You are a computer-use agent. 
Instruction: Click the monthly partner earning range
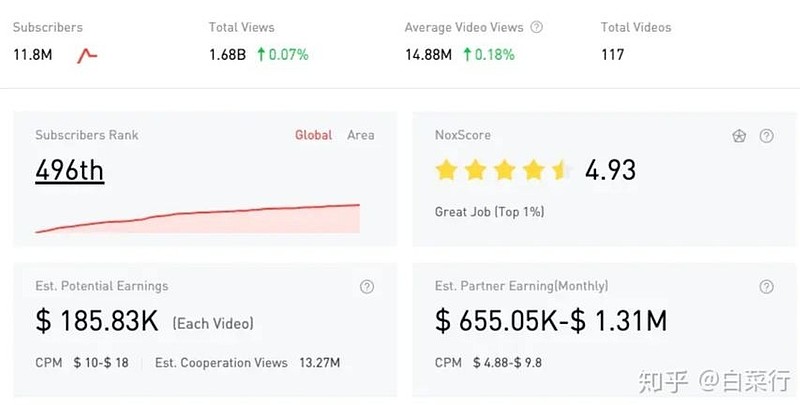pos(551,322)
